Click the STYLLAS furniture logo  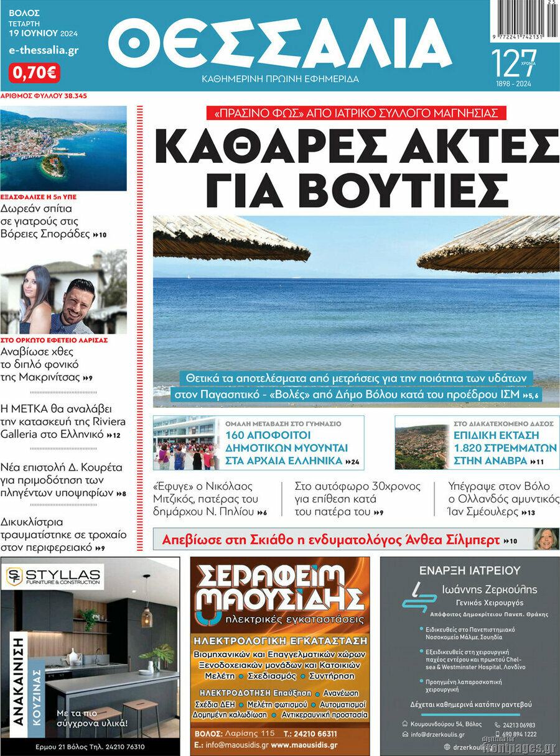[54, 576]
